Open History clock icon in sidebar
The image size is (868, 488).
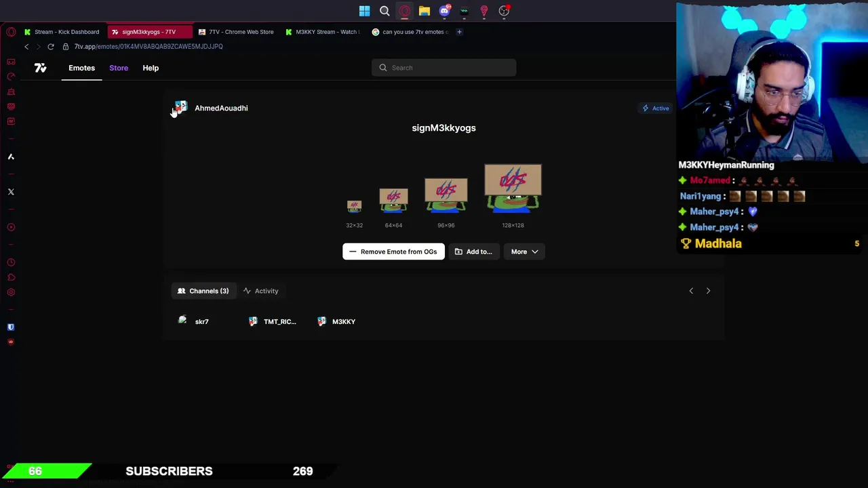click(x=11, y=262)
